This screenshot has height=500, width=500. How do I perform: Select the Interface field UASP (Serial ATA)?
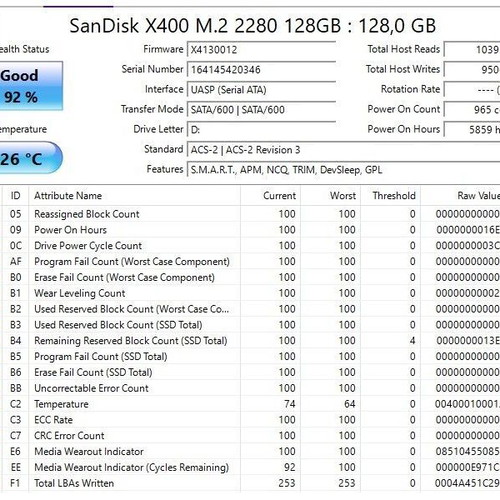point(261,90)
